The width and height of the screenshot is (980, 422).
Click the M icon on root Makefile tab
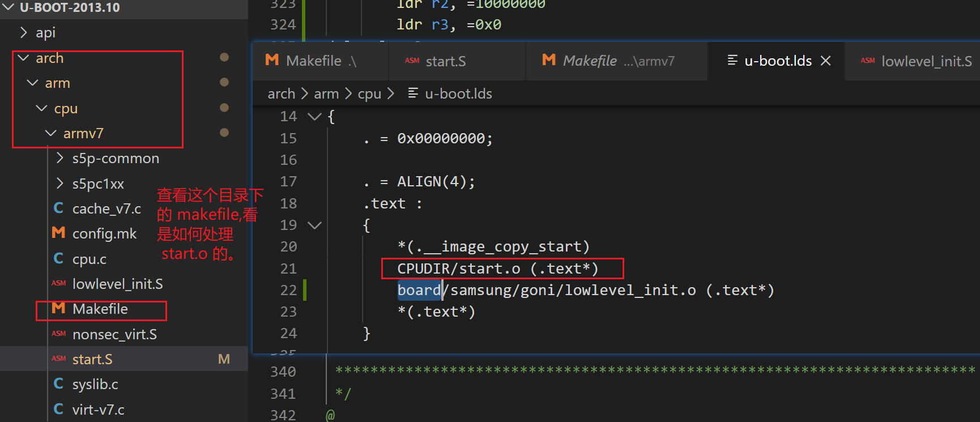272,59
